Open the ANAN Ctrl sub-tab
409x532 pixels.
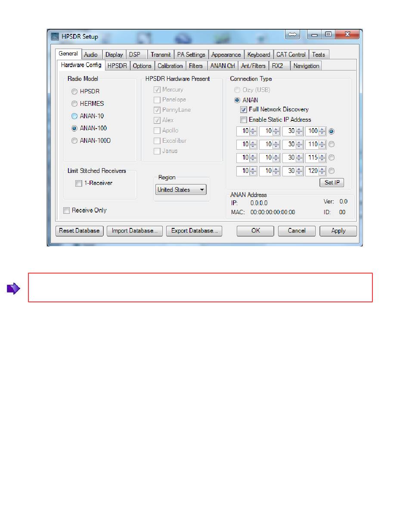tap(223, 66)
